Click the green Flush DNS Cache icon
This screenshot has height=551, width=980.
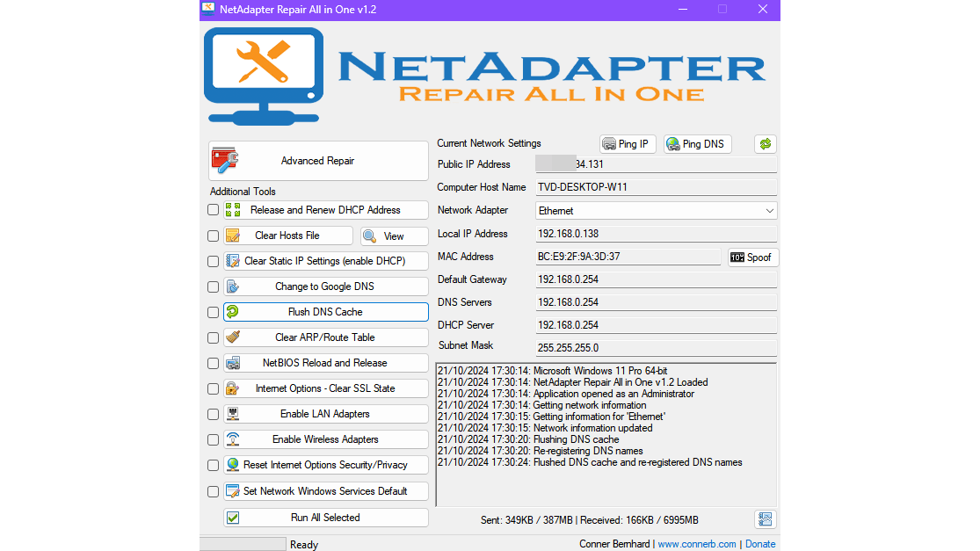click(x=233, y=311)
